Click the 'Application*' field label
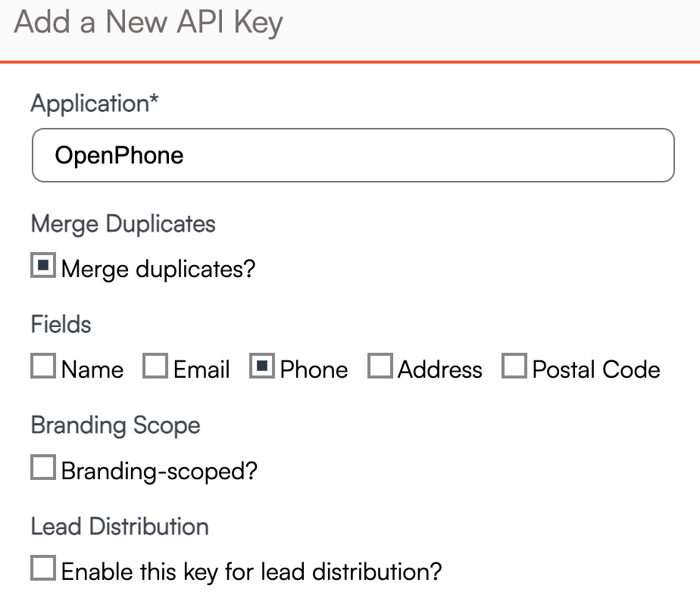 (95, 104)
